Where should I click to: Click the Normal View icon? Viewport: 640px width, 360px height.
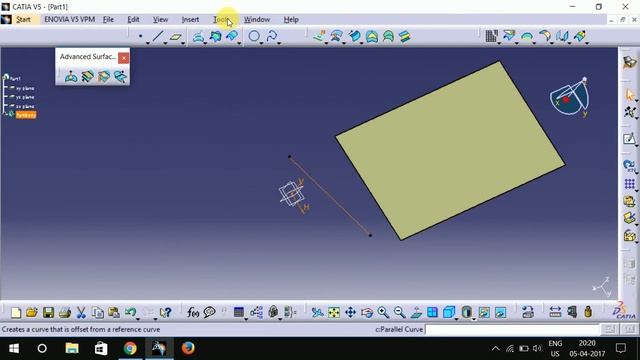pos(416,313)
